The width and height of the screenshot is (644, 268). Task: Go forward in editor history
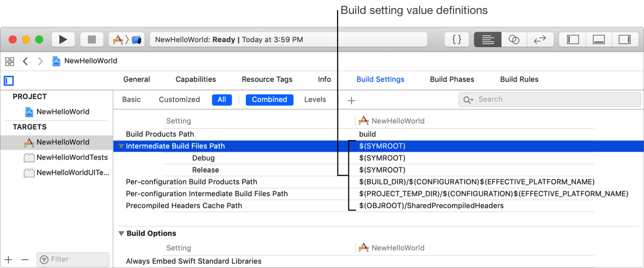[x=40, y=61]
